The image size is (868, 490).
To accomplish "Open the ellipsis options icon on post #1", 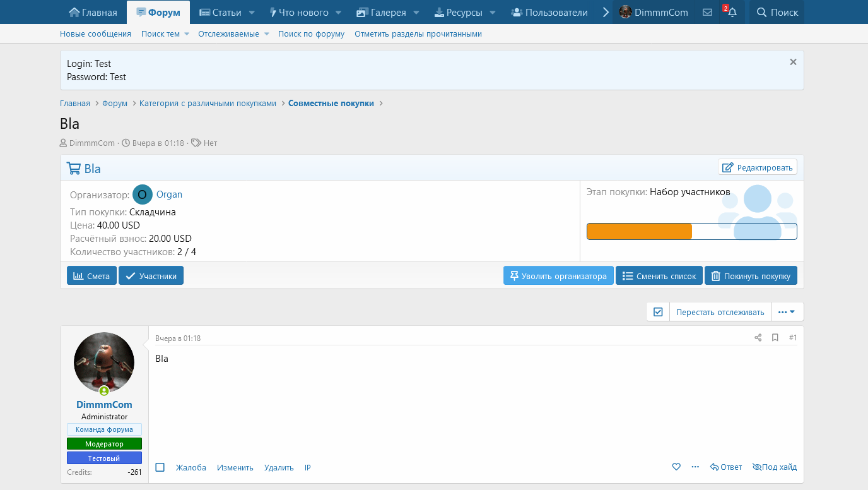I will (695, 467).
